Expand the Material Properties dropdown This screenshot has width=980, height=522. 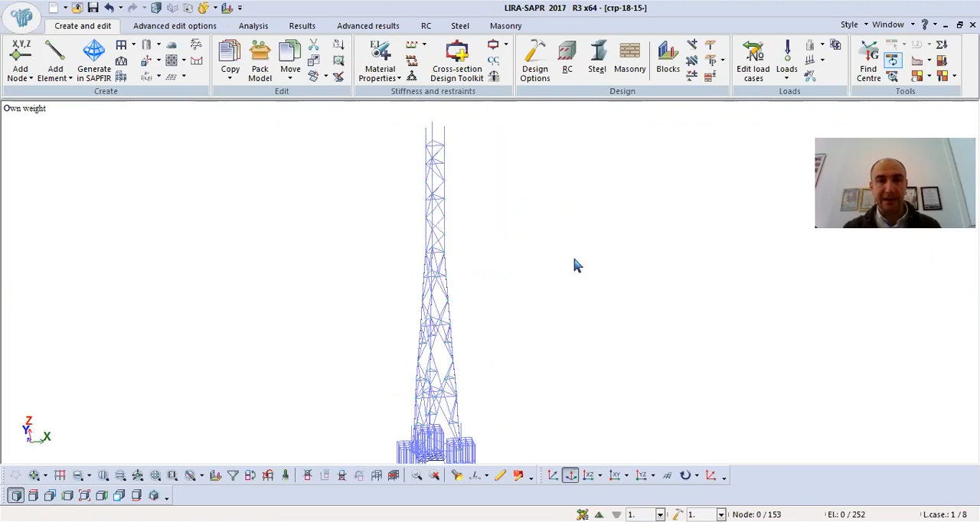pyautogui.click(x=398, y=79)
